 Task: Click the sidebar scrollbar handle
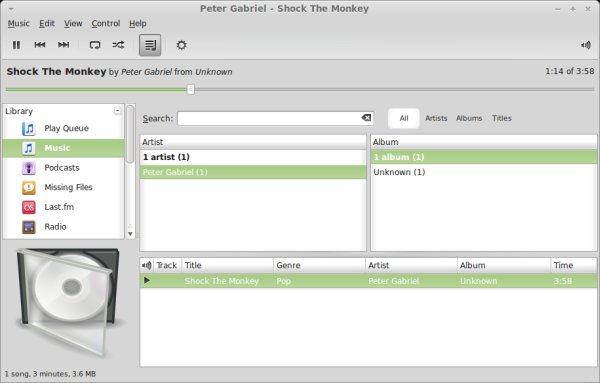tap(130, 134)
